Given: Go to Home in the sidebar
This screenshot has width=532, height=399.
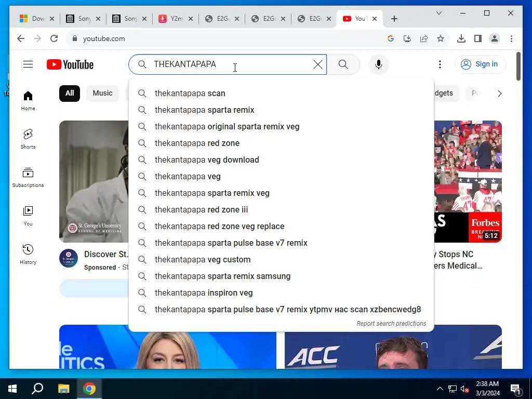Looking at the screenshot, I should click(28, 101).
